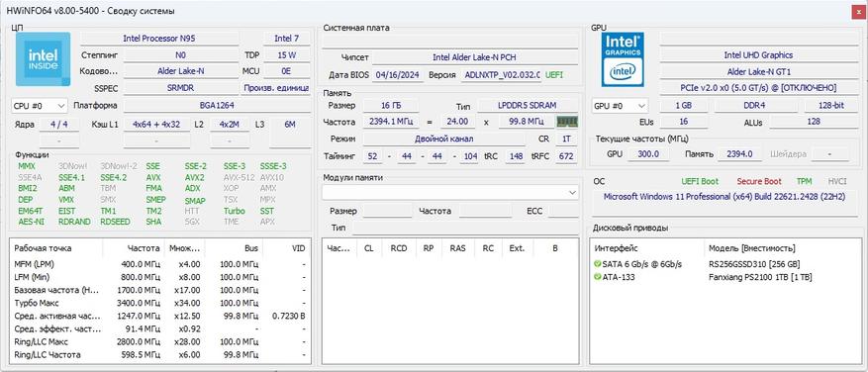The image size is (868, 372).
Task: Click the ATA-133 drive status icon
Action: [x=597, y=277]
